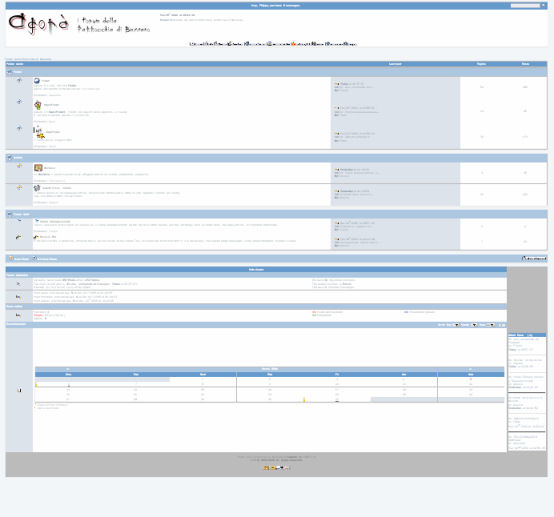
Task: Click the status icon of the first forum row
Action: click(19, 80)
